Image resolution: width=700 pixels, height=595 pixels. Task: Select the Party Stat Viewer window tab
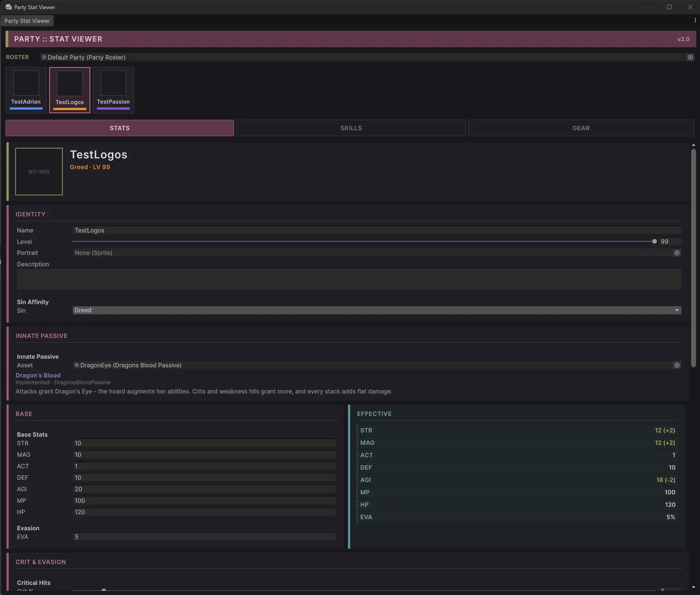28,21
